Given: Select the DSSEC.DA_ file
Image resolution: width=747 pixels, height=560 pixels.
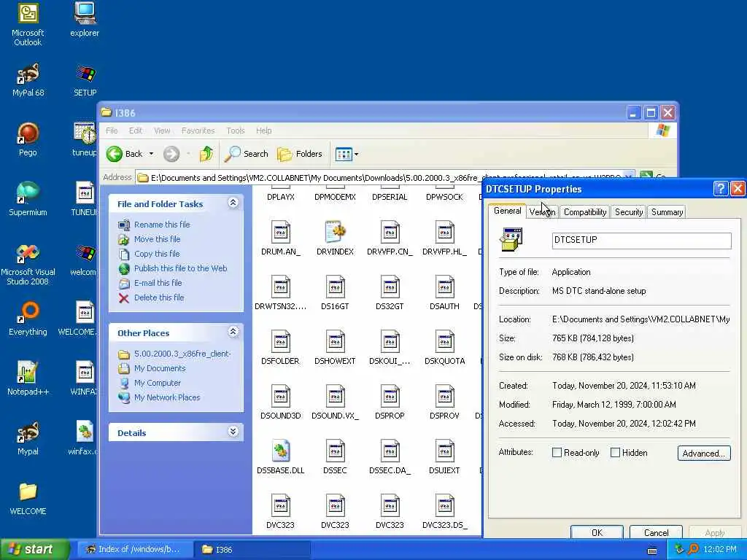Looking at the screenshot, I should pyautogui.click(x=390, y=457).
